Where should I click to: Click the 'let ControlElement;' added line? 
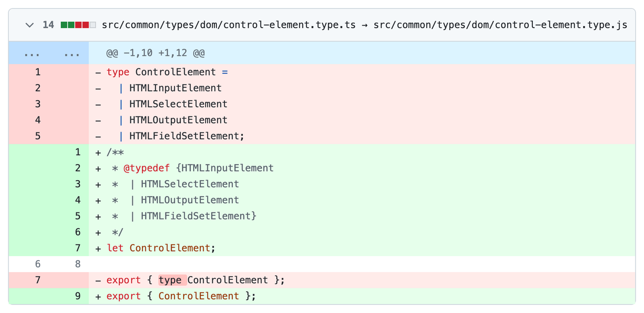click(x=161, y=248)
